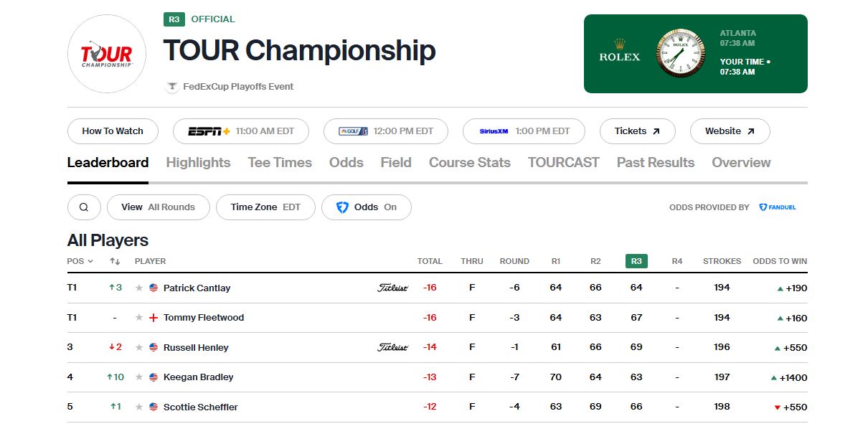The image size is (868, 439).
Task: Open the Time Zone EDT dropdown
Action: pyautogui.click(x=265, y=207)
